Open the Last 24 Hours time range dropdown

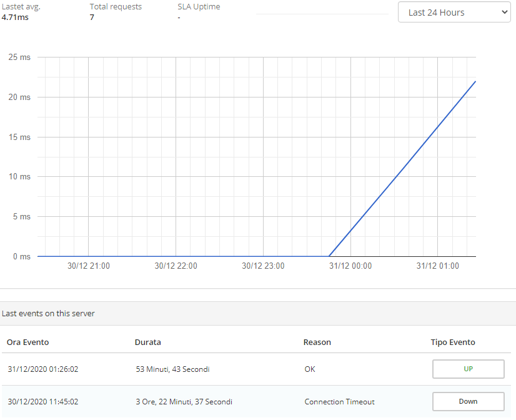click(454, 12)
